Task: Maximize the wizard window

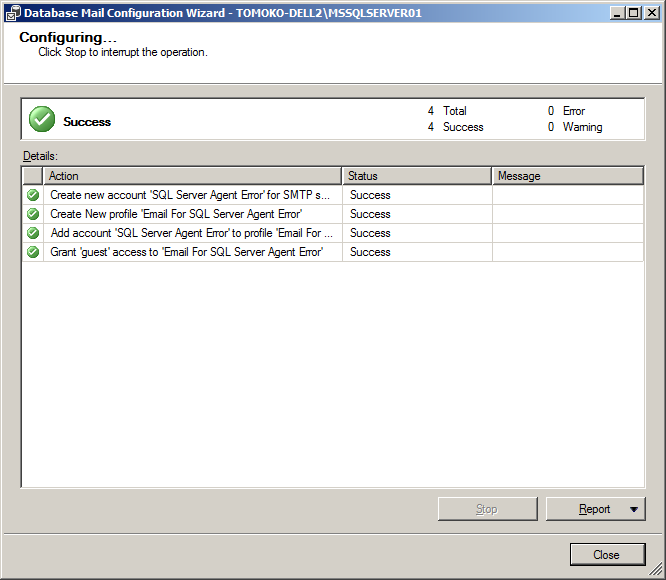Action: (x=633, y=13)
